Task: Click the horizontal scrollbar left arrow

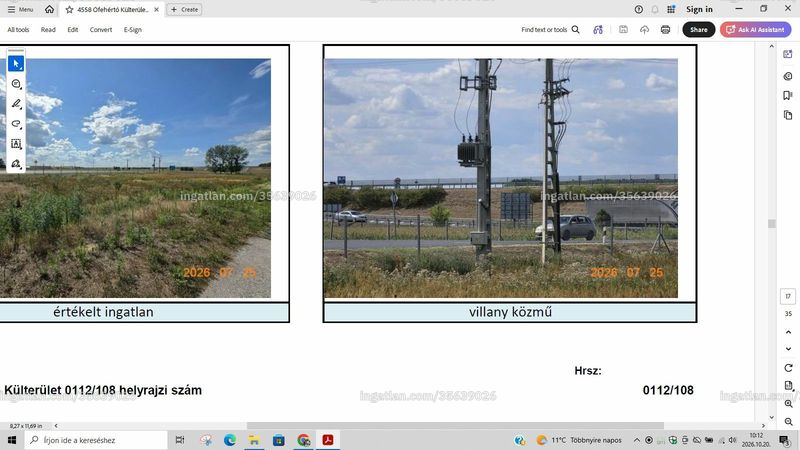Action: 56,426
